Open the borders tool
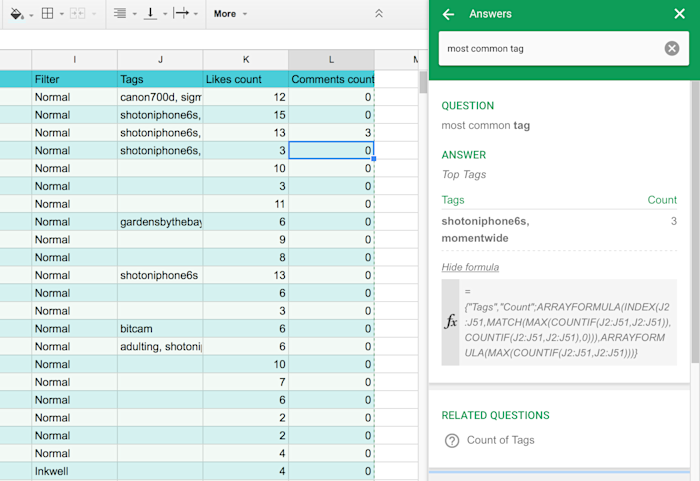This screenshot has height=481, width=700. point(49,14)
